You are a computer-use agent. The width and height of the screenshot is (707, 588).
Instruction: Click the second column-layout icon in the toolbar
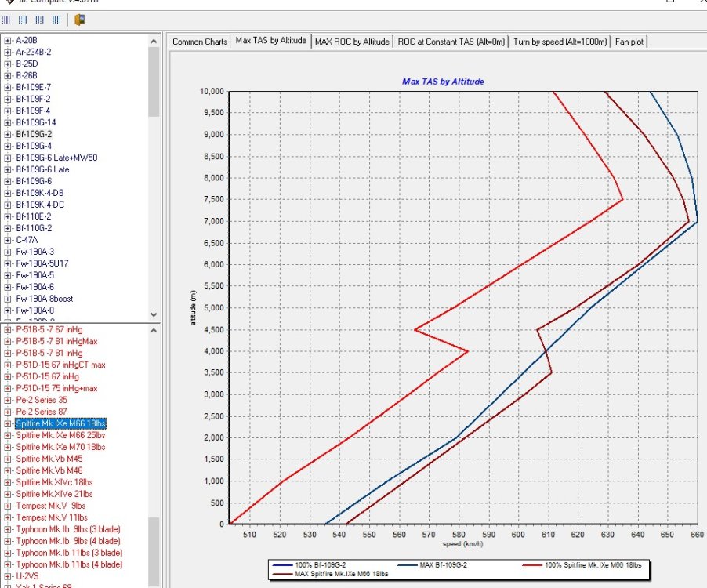(24, 20)
